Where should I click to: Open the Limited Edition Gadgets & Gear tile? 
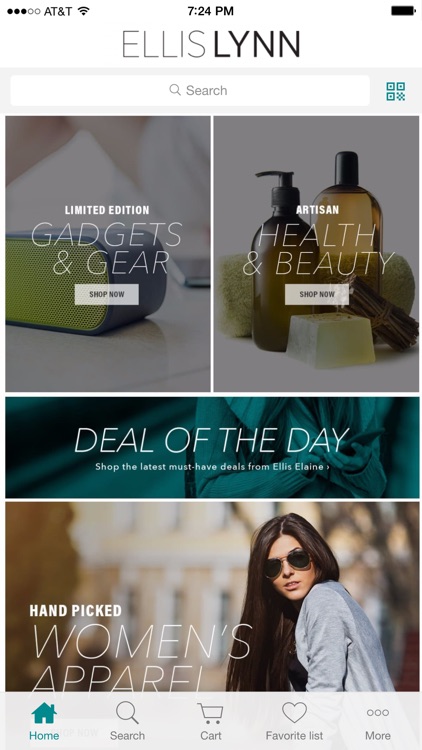tap(108, 254)
